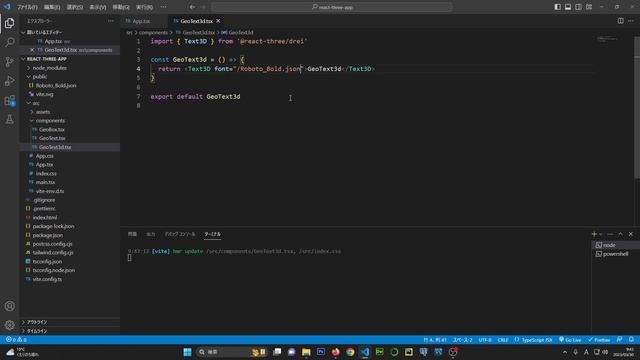Click errors and warnings status indicator

pos(16,340)
